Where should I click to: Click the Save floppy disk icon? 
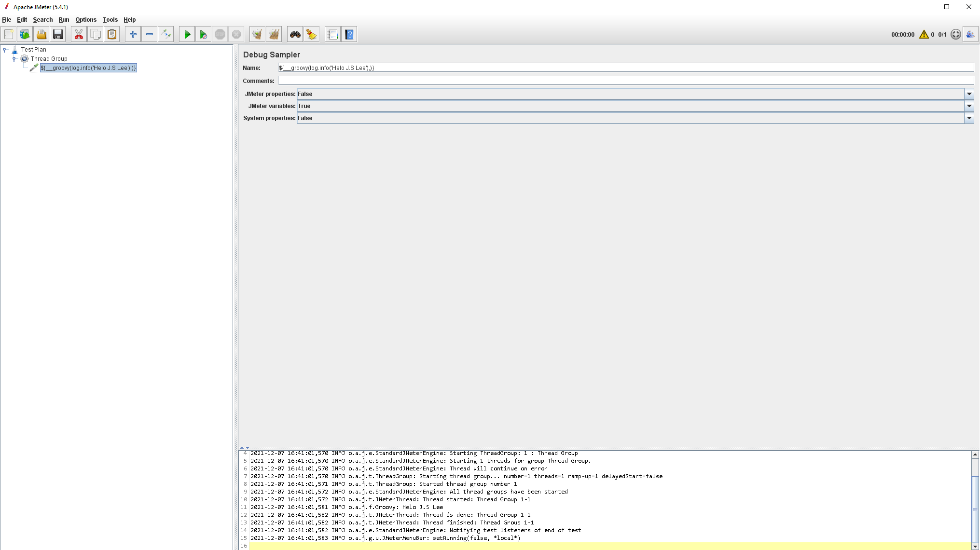point(58,34)
